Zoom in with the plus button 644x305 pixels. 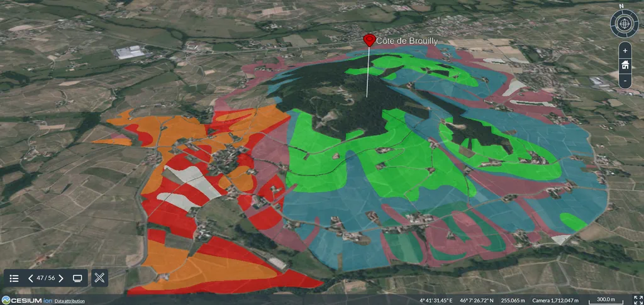pos(625,51)
